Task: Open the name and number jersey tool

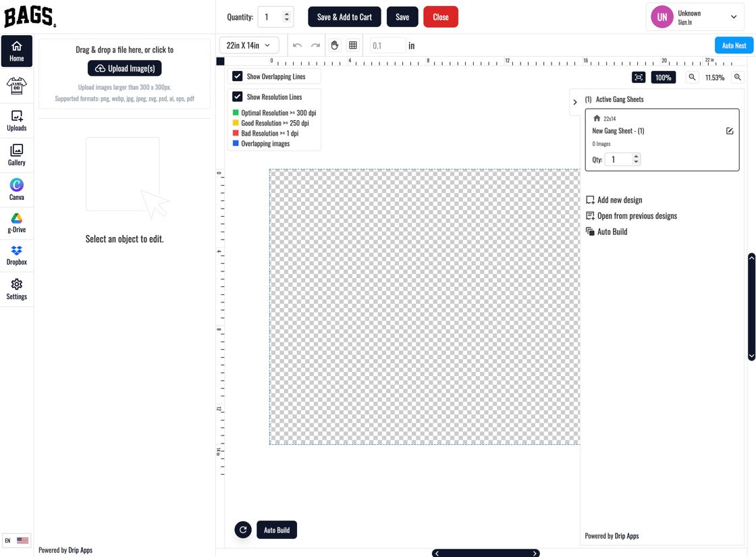Action: [16, 86]
